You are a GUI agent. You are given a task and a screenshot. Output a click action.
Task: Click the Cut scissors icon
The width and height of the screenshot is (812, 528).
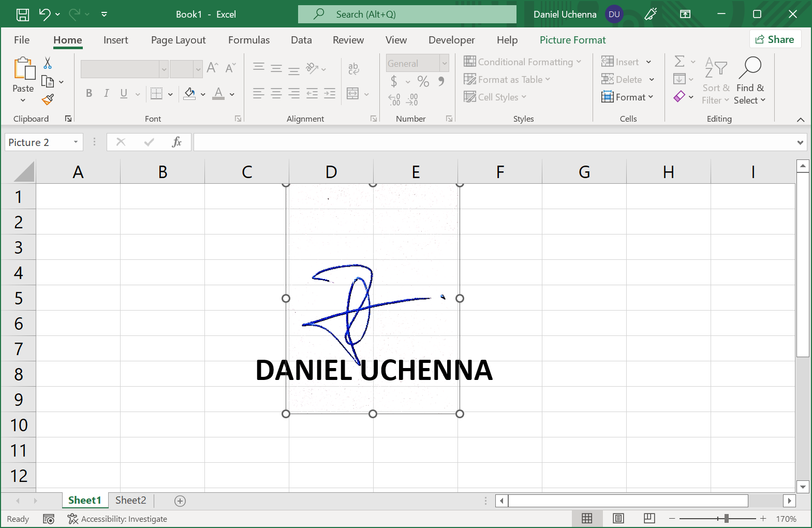tap(48, 63)
